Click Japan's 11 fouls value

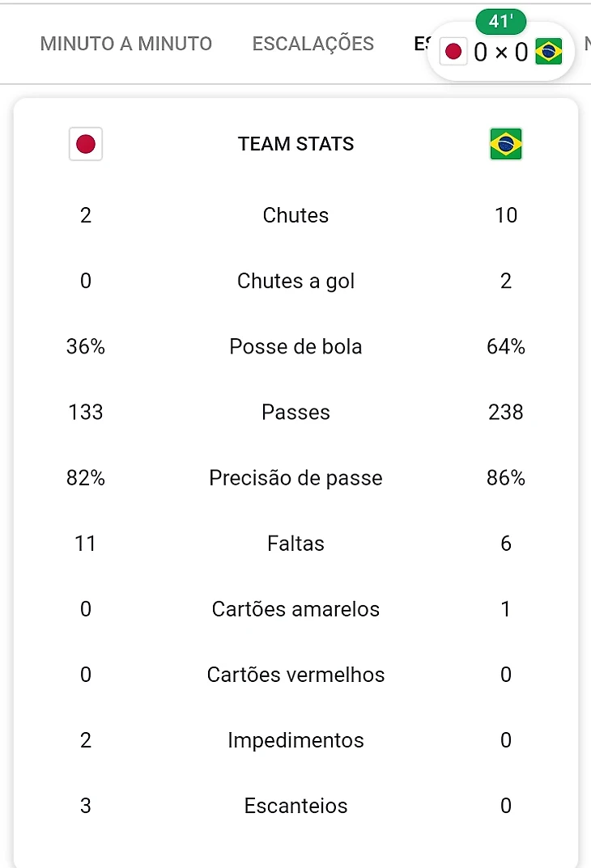86,544
